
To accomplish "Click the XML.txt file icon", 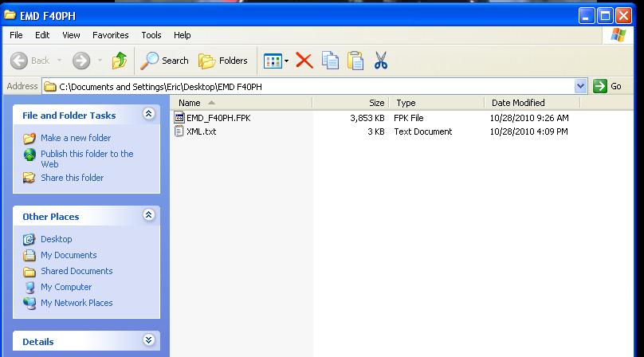I will click(x=179, y=131).
